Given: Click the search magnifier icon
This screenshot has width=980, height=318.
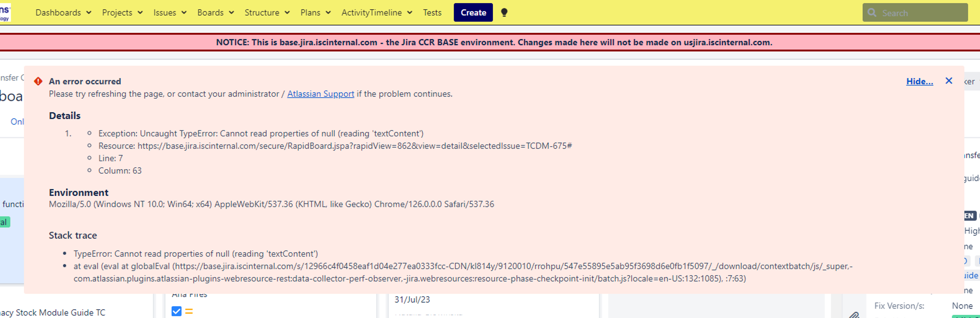Looking at the screenshot, I should pos(871,13).
